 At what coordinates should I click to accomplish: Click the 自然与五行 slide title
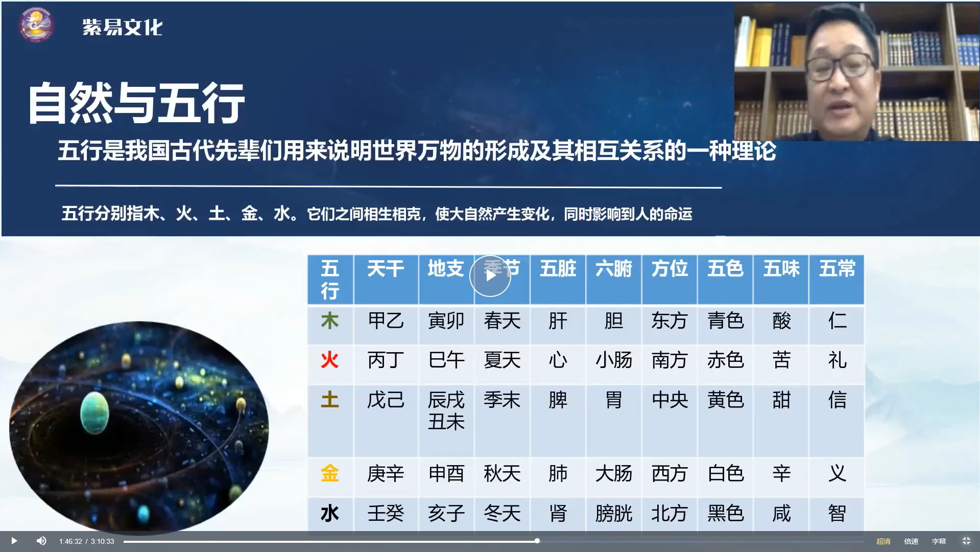pos(136,104)
